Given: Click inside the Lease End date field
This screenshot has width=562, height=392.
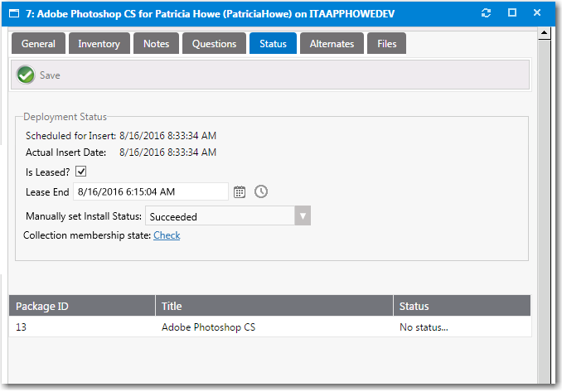Looking at the screenshot, I should coord(150,191).
